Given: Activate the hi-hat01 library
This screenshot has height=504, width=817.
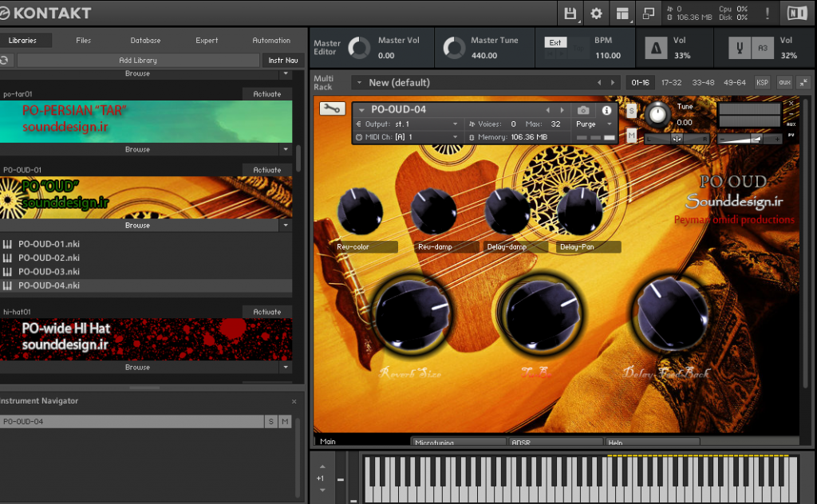Looking at the screenshot, I should point(266,312).
